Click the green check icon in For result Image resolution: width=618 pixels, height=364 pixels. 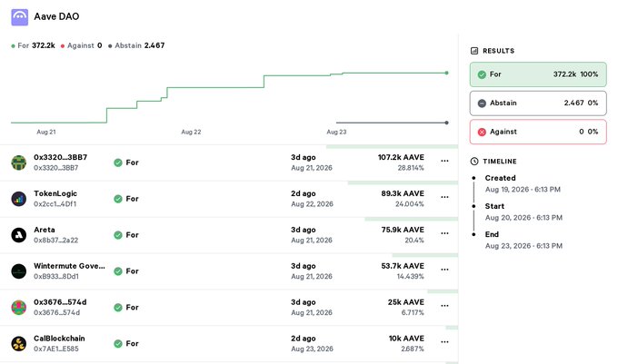point(482,74)
